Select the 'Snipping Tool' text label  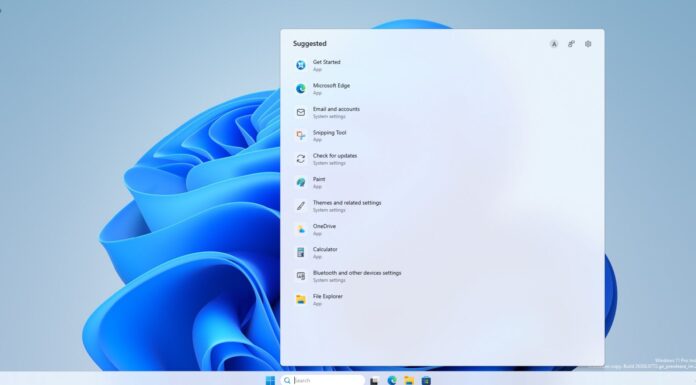coord(329,133)
